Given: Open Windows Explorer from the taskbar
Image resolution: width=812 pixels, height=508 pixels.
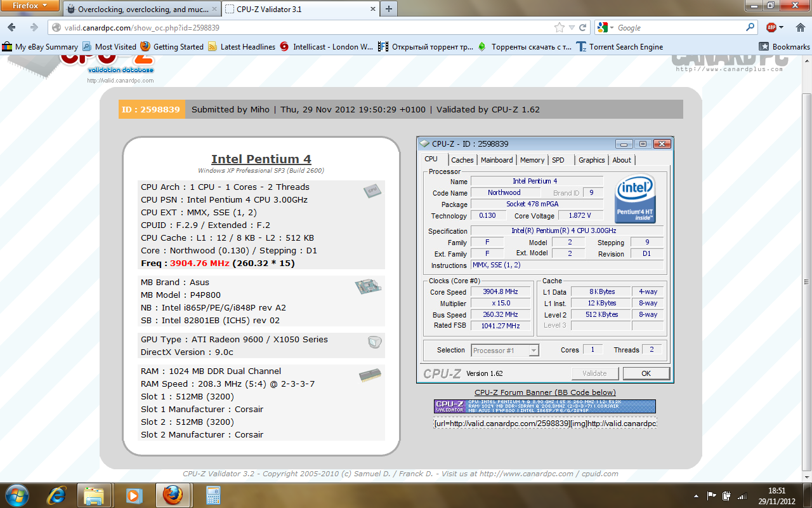Looking at the screenshot, I should [x=94, y=495].
